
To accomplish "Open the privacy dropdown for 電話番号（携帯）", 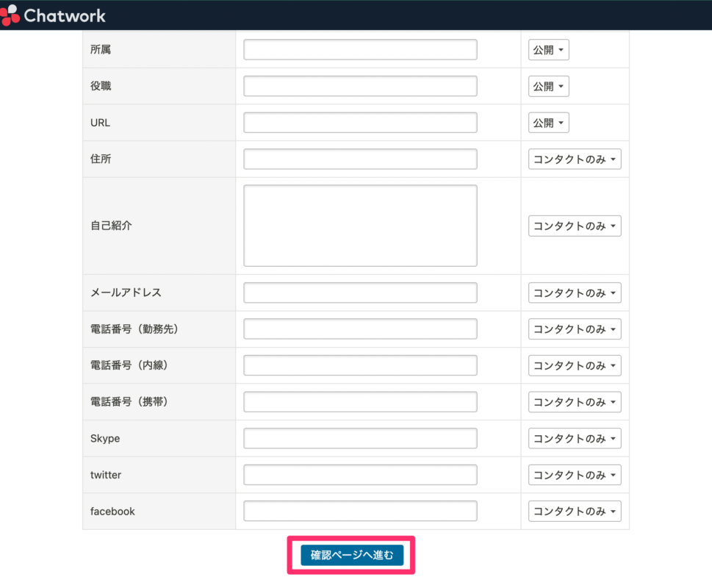I will click(x=574, y=401).
